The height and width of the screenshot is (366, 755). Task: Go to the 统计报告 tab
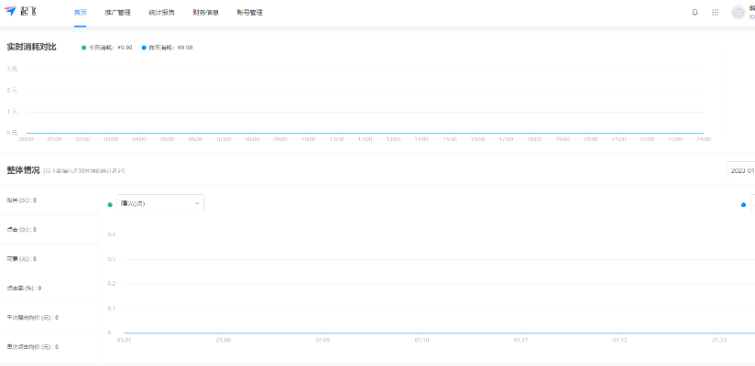tap(161, 13)
